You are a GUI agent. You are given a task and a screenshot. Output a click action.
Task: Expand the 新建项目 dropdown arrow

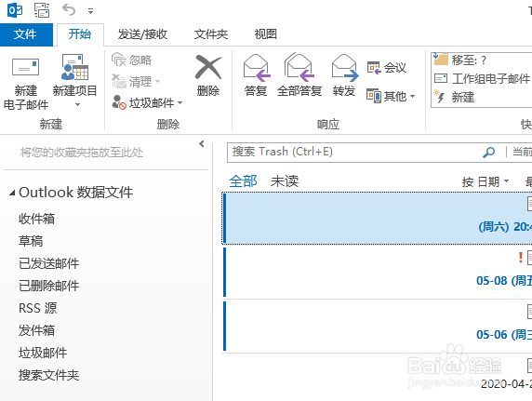(x=78, y=104)
